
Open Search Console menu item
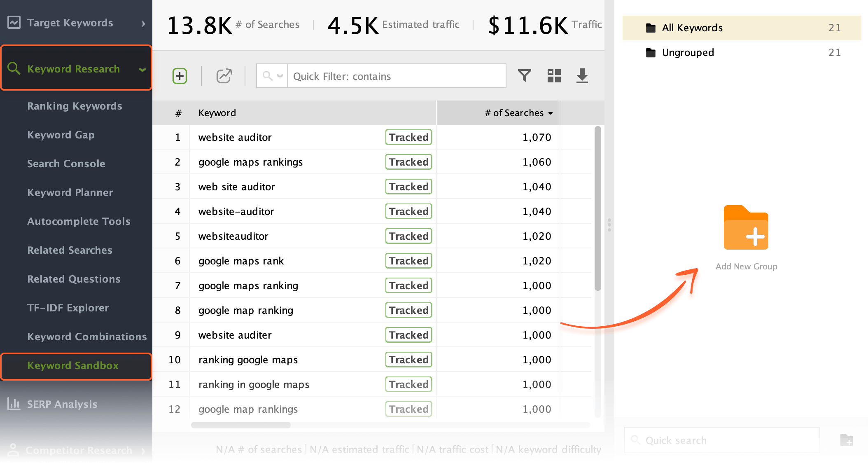click(x=66, y=164)
